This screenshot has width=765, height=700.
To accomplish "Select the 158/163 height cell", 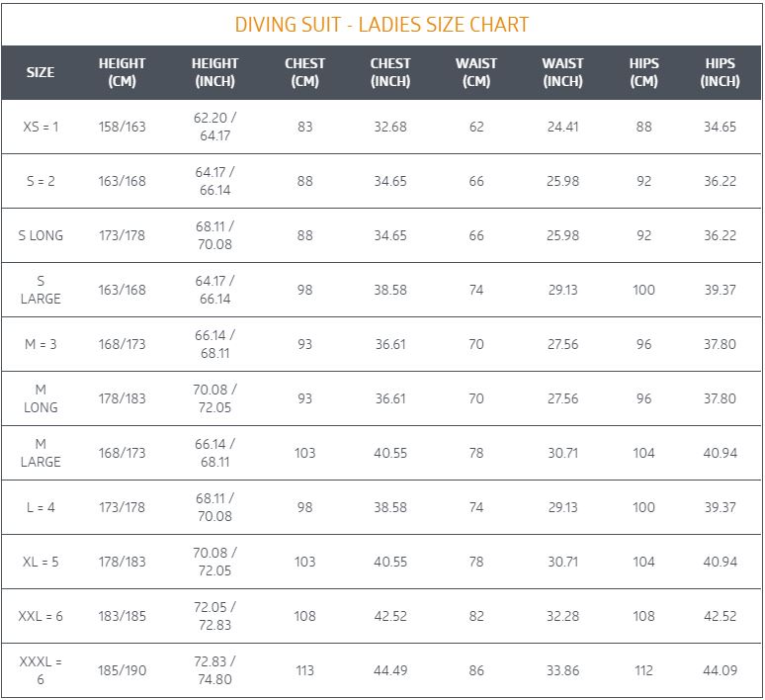I will pyautogui.click(x=122, y=127).
